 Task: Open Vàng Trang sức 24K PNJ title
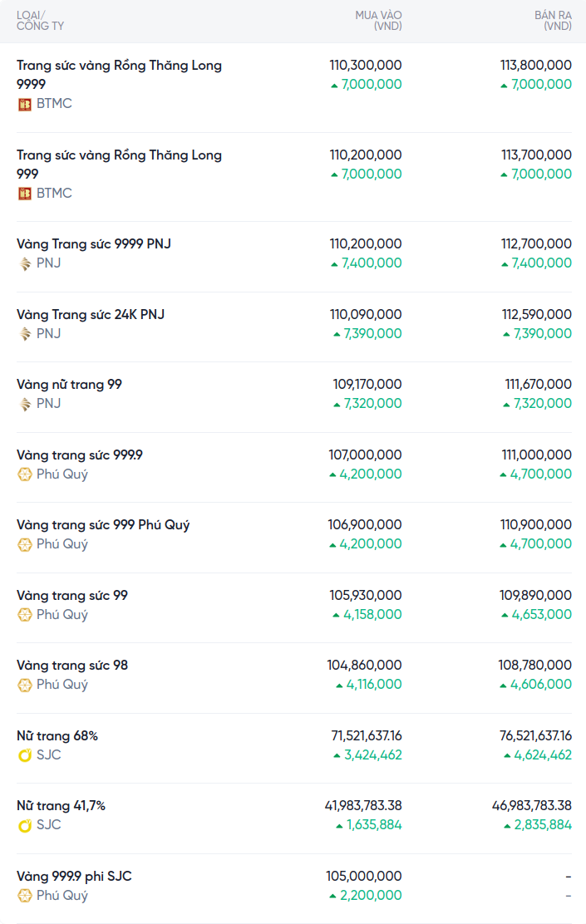91,315
